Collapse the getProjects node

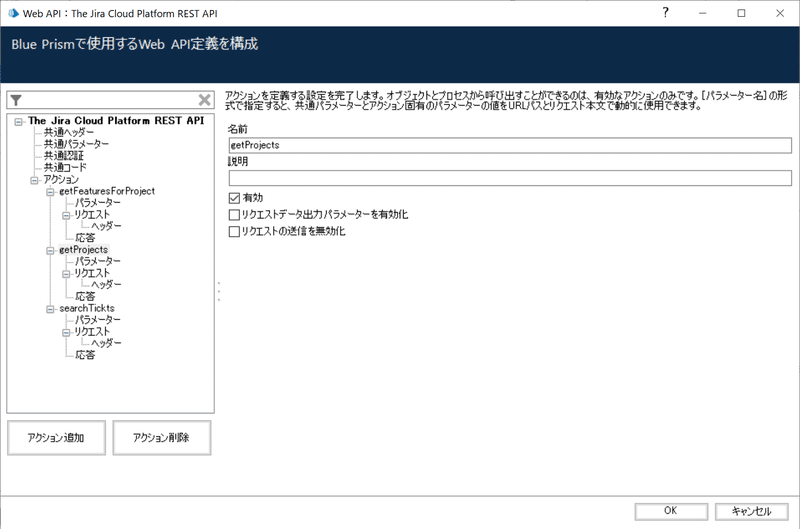[50, 251]
